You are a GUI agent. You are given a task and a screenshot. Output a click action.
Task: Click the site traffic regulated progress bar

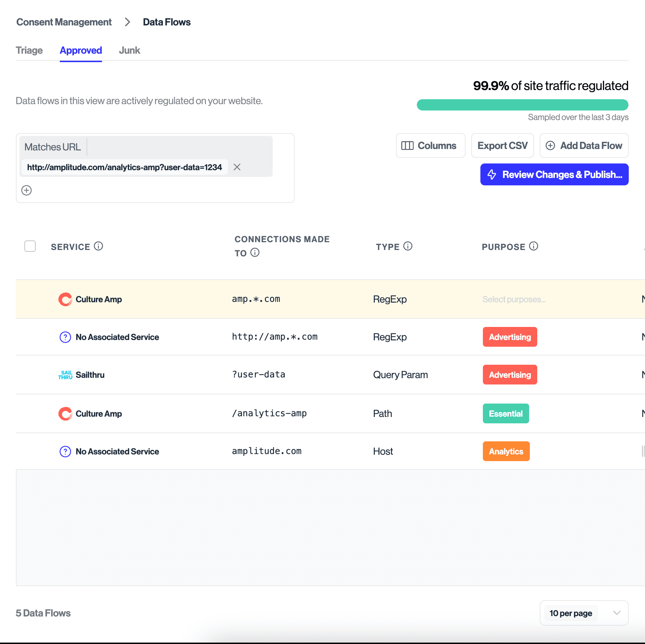522,105
